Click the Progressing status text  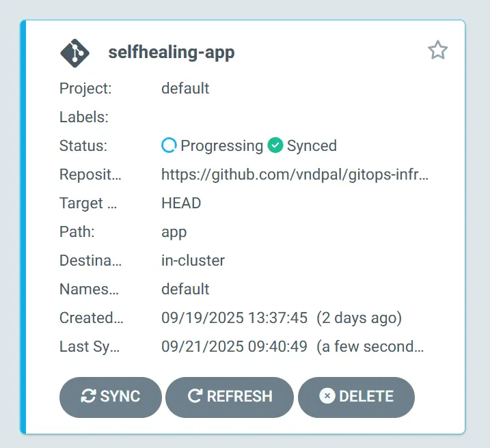[x=221, y=145]
